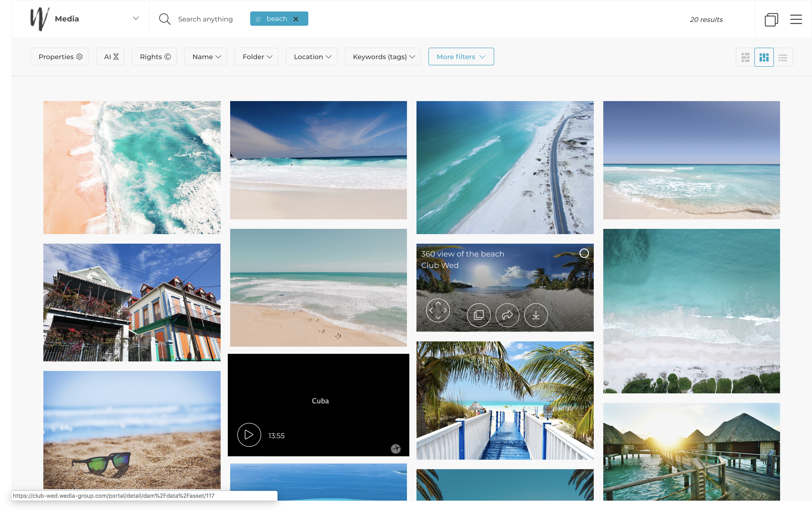The width and height of the screenshot is (812, 514).
Task: Switch to list view
Action: point(783,57)
